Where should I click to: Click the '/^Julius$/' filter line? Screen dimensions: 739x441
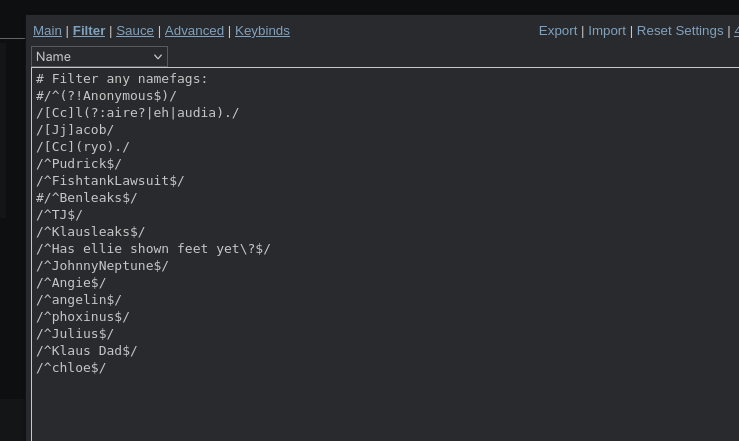pos(75,333)
